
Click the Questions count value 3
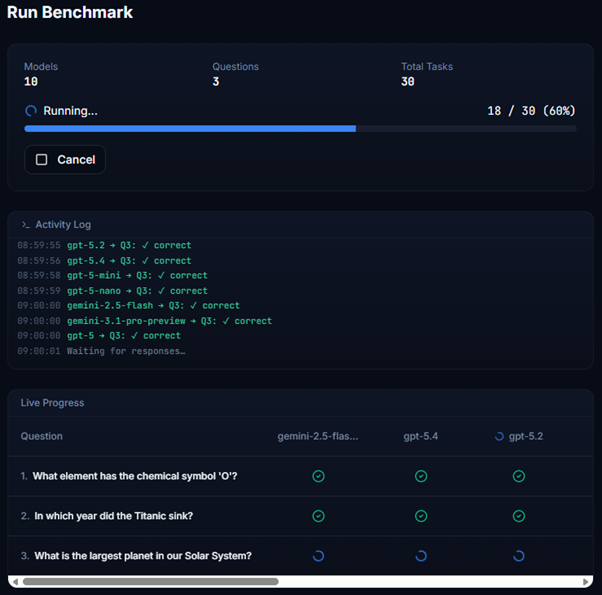(216, 81)
